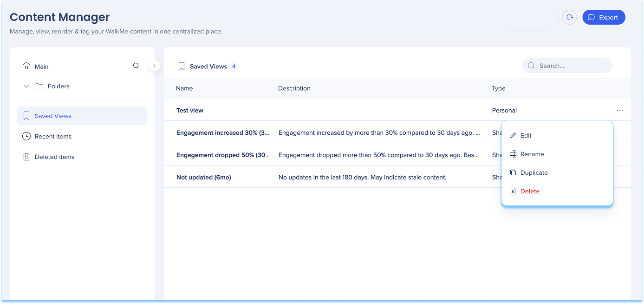Choose Delete in the context menu
Screen dimensions: 644x304
[529, 191]
